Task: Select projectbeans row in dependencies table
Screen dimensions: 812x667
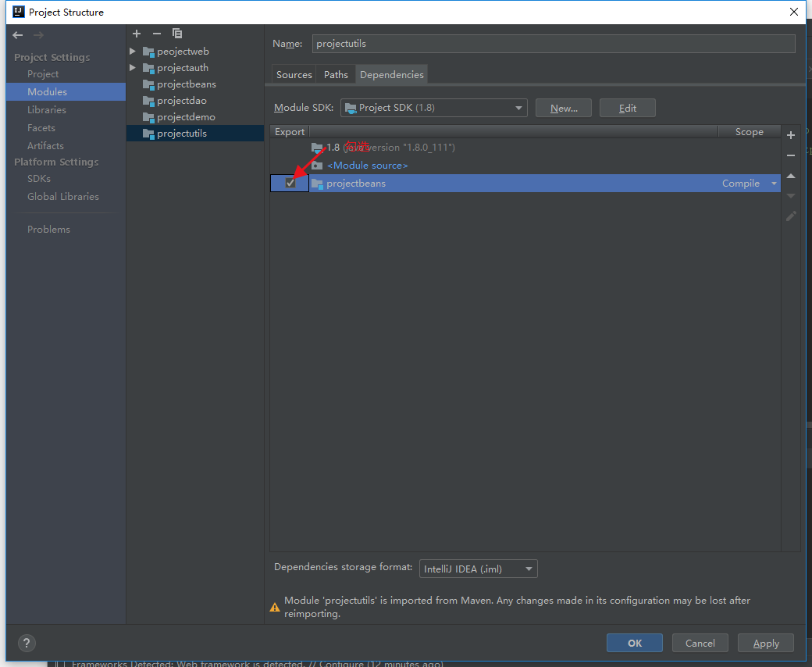Action: click(525, 184)
